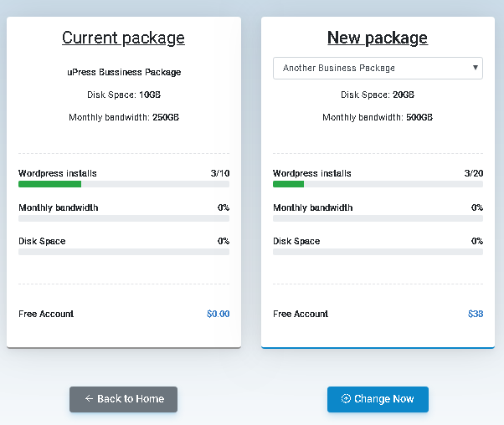Click the New package heading
The width and height of the screenshot is (504, 425).
pos(378,38)
